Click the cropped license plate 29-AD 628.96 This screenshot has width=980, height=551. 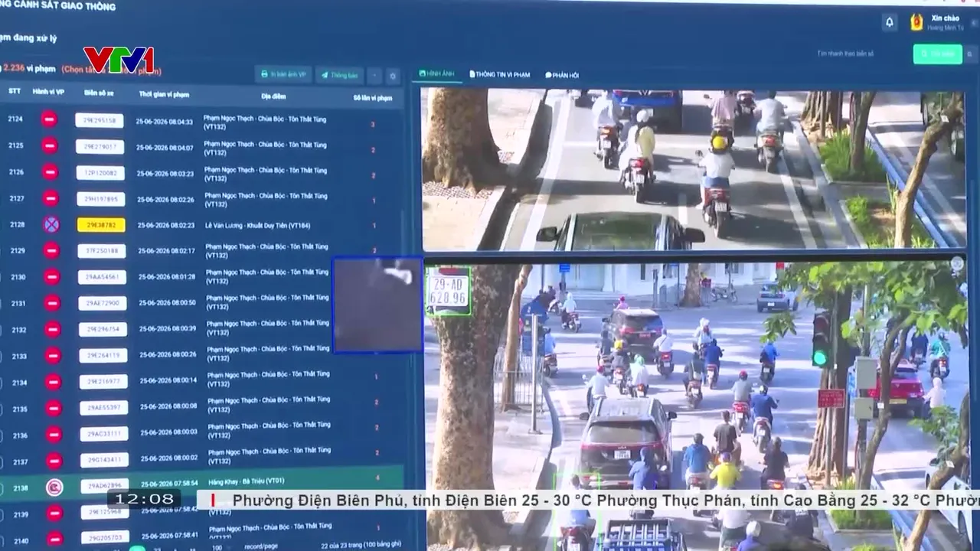point(448,291)
